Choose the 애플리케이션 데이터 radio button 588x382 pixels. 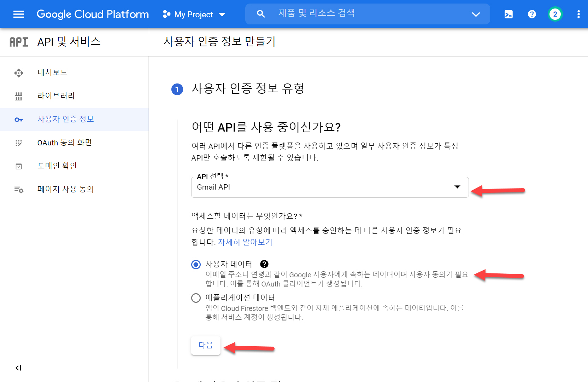(x=196, y=297)
